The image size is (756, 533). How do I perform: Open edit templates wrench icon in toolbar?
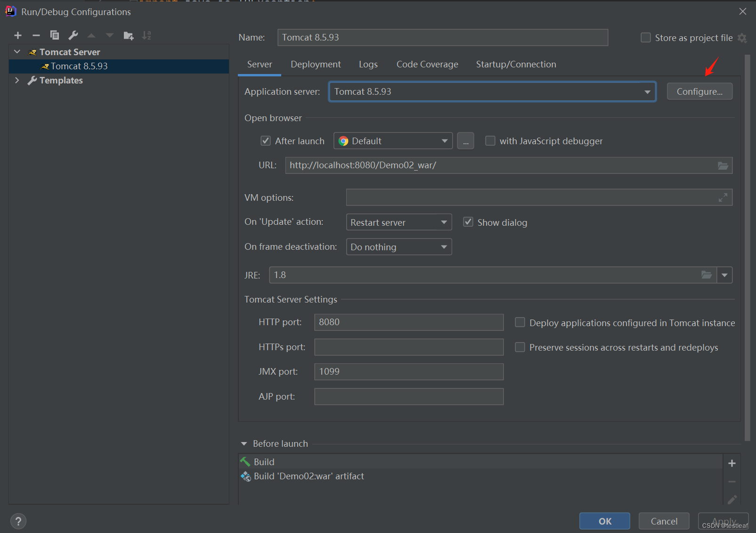(x=73, y=35)
